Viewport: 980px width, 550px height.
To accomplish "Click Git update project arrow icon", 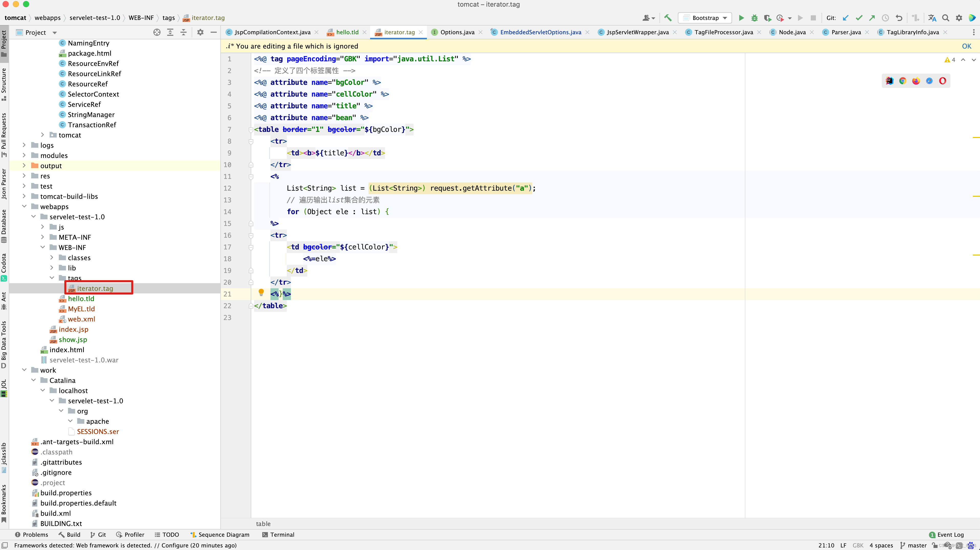I will (845, 18).
